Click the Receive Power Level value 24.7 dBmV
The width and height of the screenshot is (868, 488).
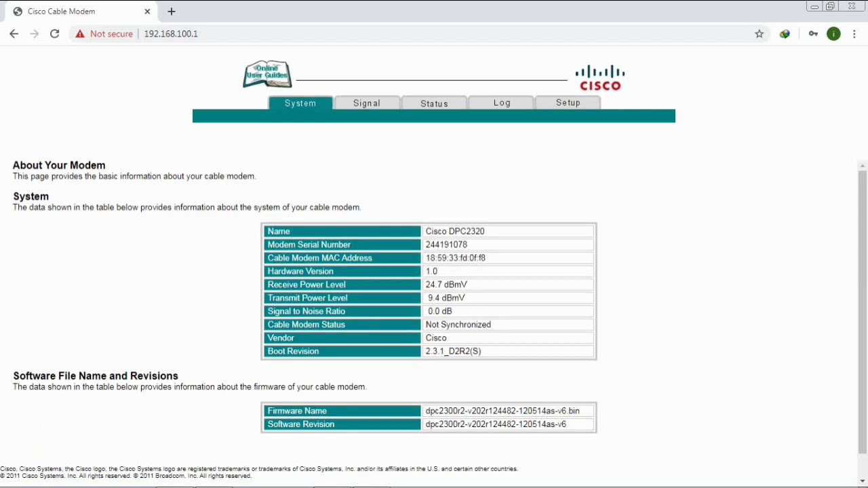tap(446, 285)
